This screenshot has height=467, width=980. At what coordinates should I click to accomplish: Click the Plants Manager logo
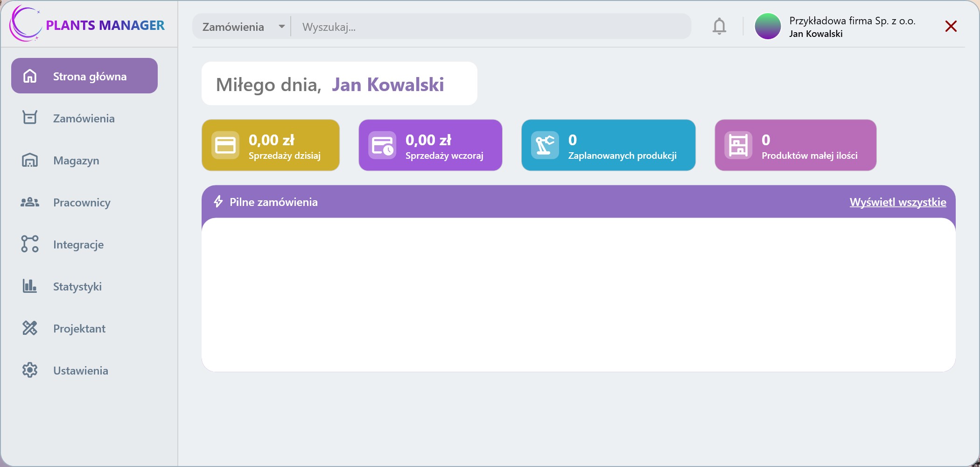(x=87, y=24)
